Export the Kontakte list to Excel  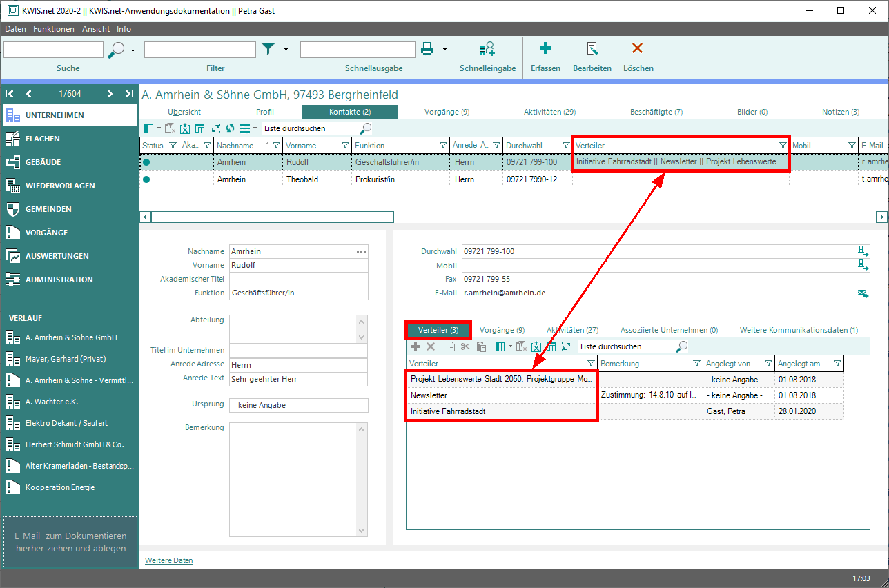pos(185,128)
